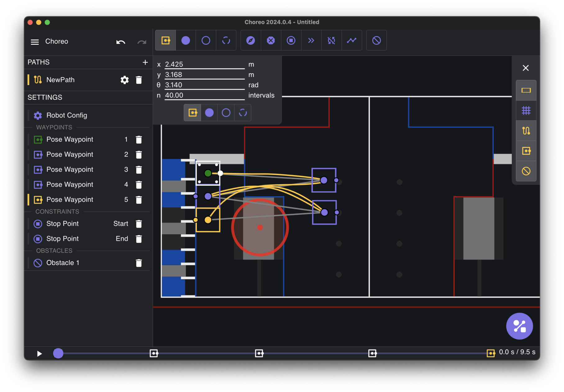
Task: Play the trajectory animation
Action: pyautogui.click(x=39, y=353)
